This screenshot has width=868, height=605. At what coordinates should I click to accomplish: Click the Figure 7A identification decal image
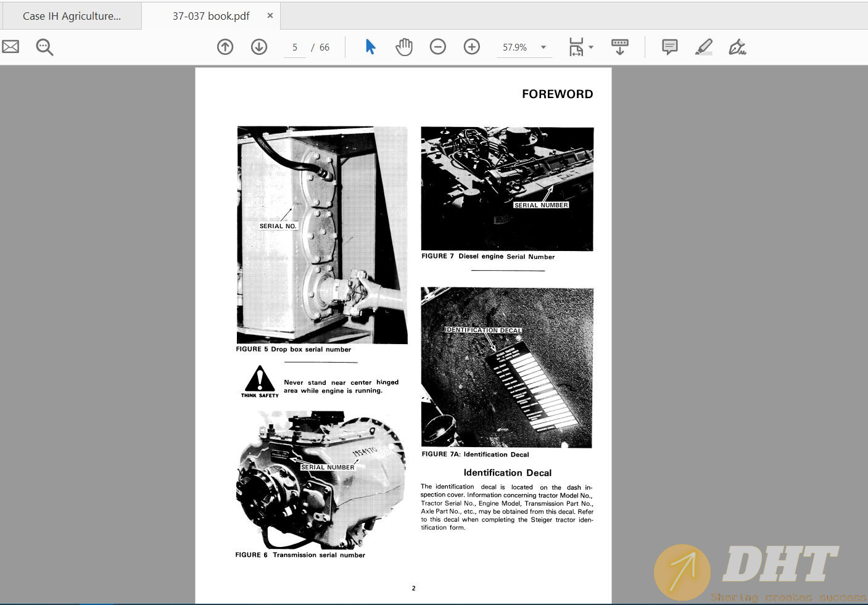coord(507,367)
